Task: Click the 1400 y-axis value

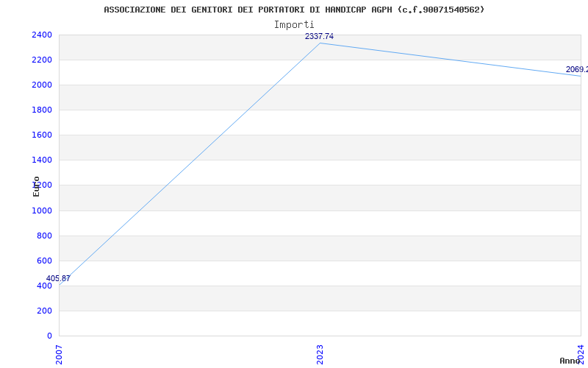Action: [42, 160]
